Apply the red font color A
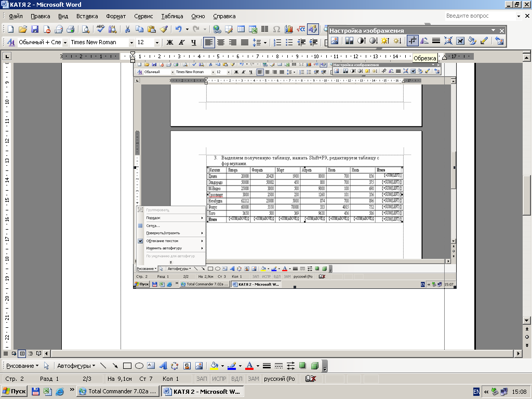 (250, 366)
